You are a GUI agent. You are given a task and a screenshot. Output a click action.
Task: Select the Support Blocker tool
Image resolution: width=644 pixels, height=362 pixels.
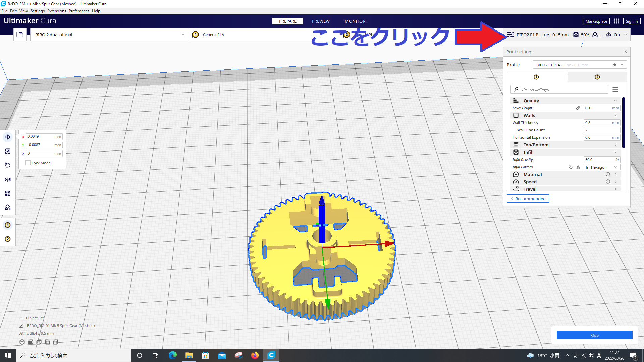pyautogui.click(x=8, y=207)
